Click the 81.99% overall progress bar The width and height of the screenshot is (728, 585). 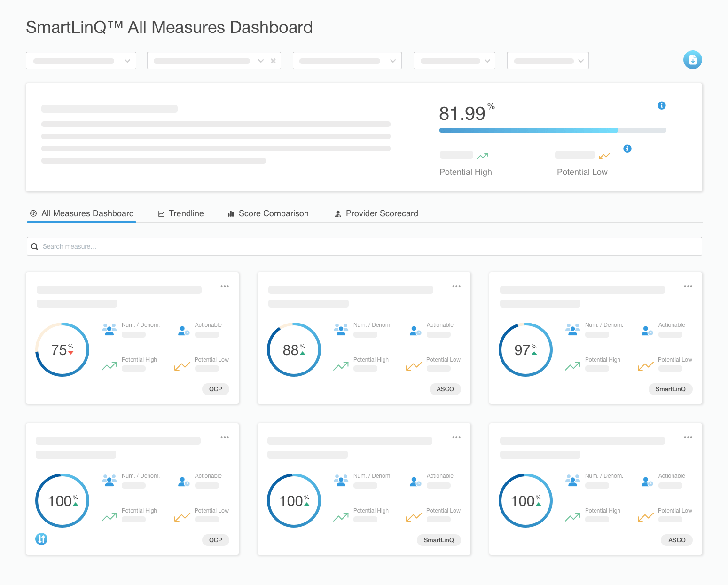(x=553, y=130)
